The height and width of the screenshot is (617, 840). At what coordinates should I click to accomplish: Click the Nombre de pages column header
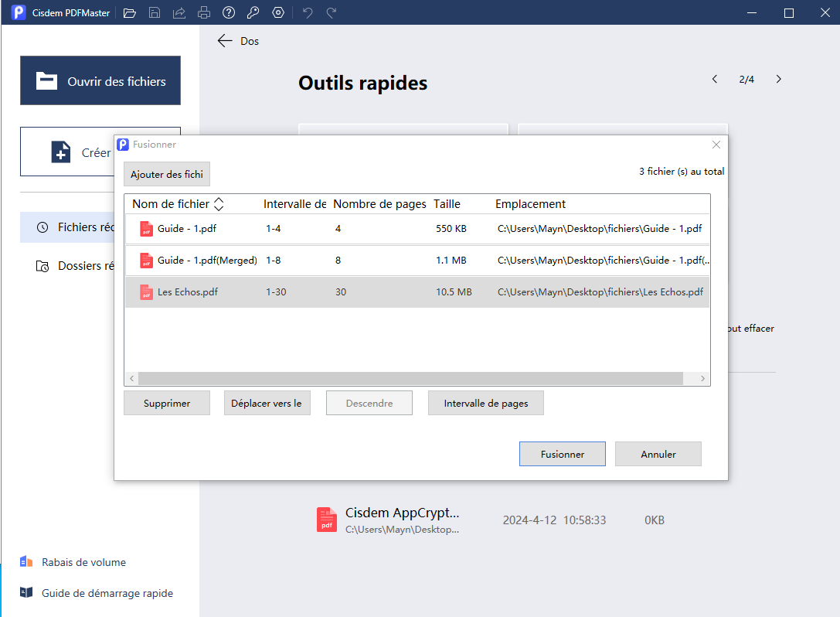(380, 204)
